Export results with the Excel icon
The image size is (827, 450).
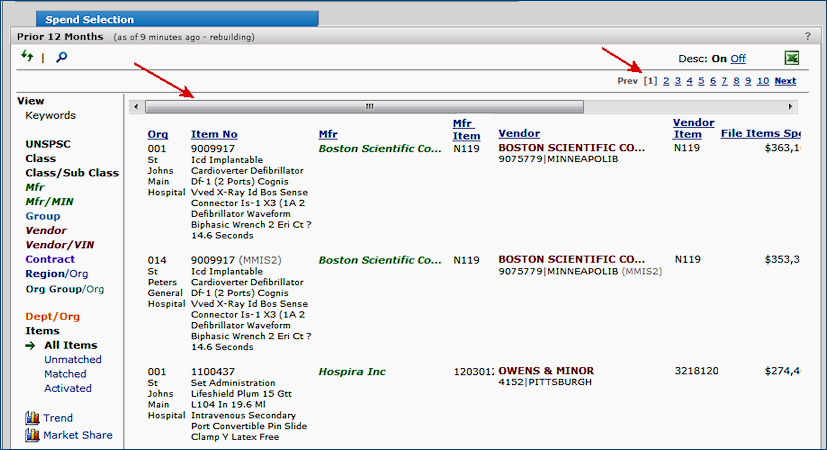[791, 58]
